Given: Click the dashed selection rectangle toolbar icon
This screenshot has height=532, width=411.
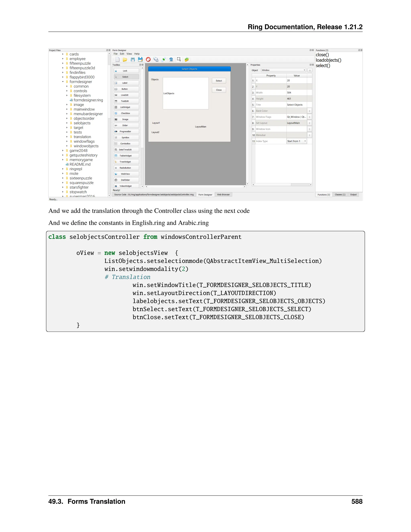Looking at the screenshot, I should [x=179, y=59].
